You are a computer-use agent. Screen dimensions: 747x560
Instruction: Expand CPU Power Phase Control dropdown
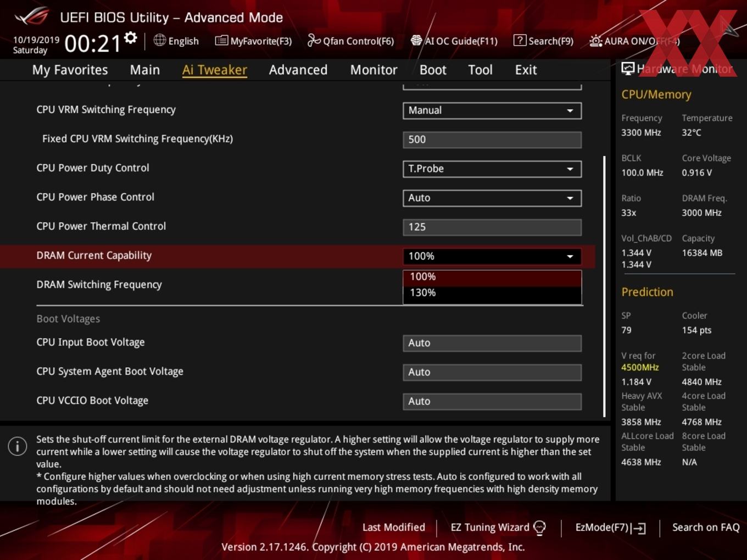click(492, 198)
